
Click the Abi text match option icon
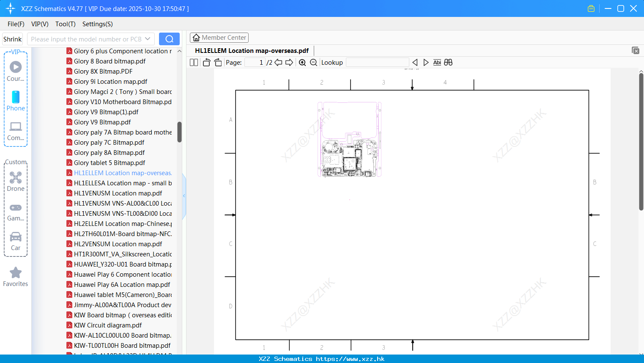(x=437, y=63)
